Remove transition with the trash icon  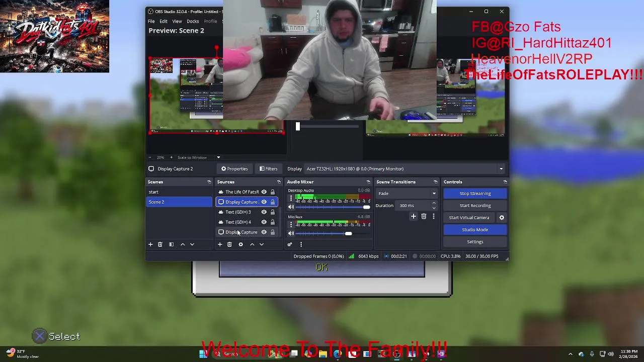click(424, 216)
